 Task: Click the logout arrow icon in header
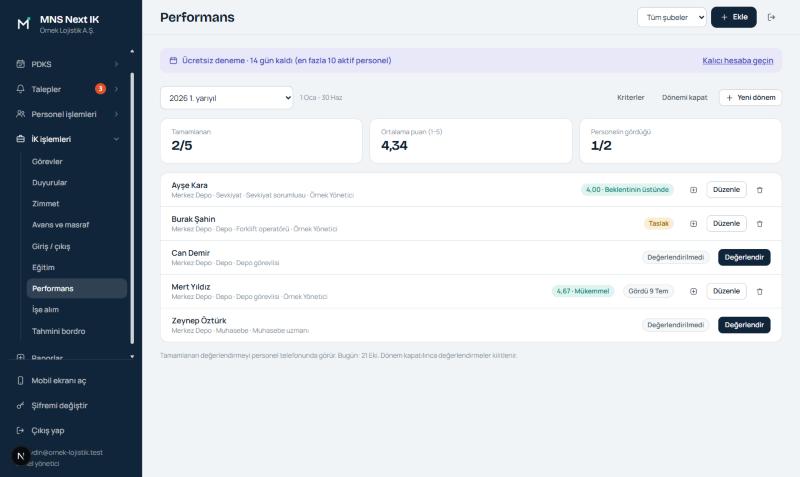[771, 17]
